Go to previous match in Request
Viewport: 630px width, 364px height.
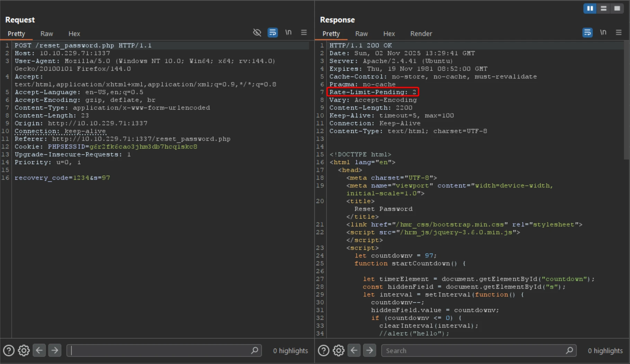coord(39,351)
